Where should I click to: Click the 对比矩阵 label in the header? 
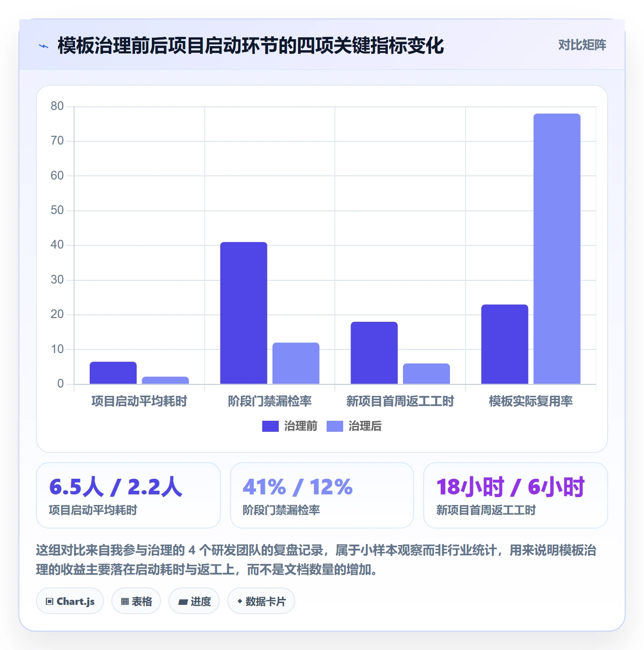582,45
